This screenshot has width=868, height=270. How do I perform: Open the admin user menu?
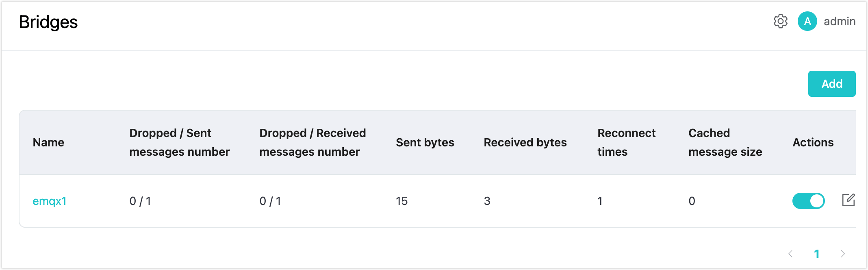pos(840,21)
